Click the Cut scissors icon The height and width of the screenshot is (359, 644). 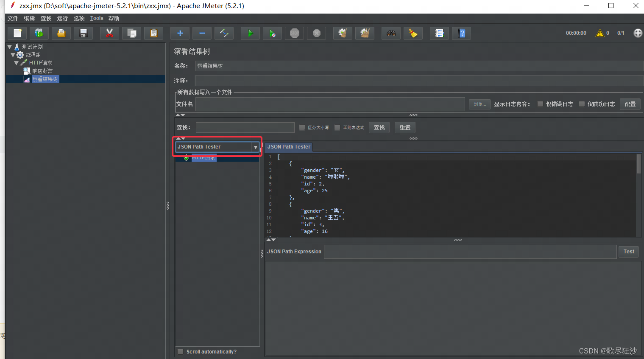pos(109,33)
